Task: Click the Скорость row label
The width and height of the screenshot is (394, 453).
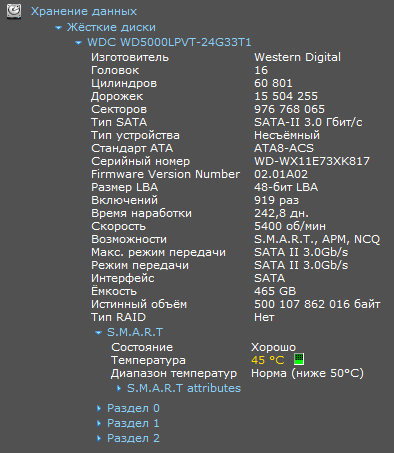Action: 118,226
